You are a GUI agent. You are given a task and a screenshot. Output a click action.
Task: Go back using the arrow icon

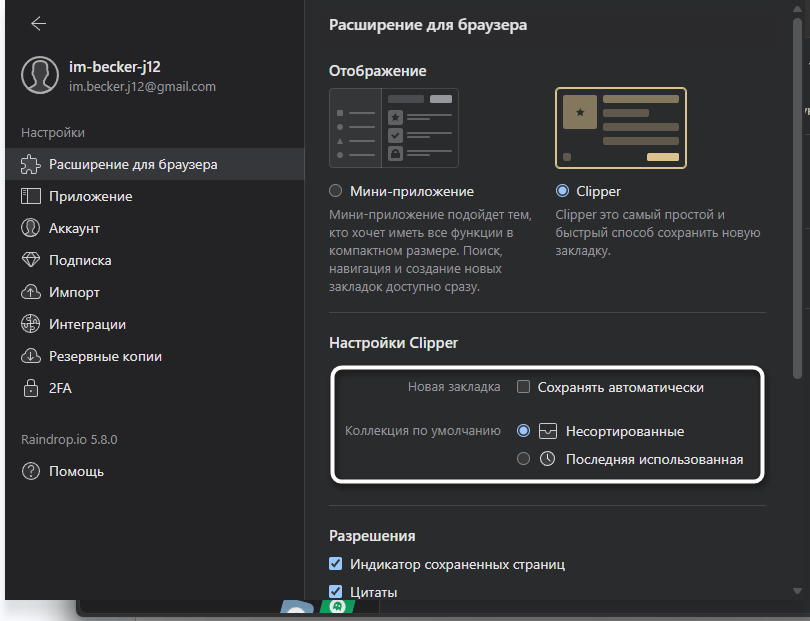pyautogui.click(x=39, y=23)
